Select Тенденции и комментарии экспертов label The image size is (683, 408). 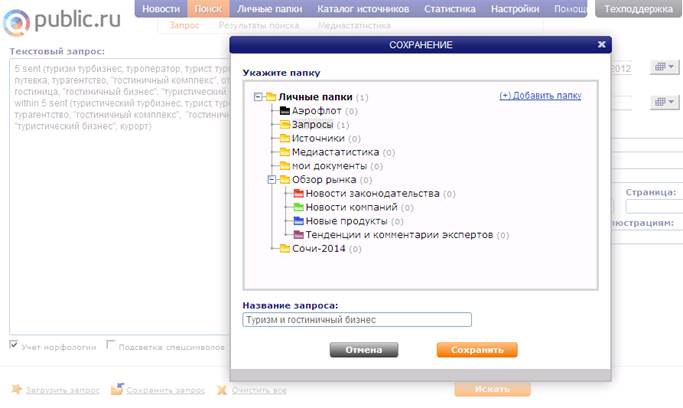(399, 235)
